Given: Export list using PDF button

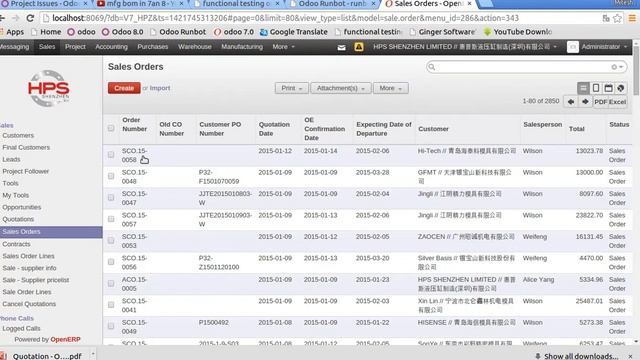Looking at the screenshot, I should [x=600, y=102].
